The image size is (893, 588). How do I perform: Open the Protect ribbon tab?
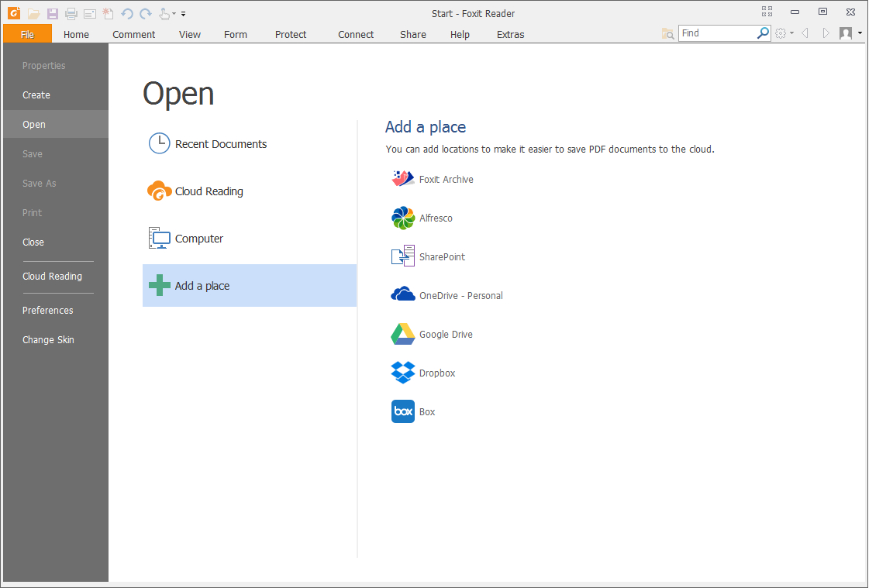(x=291, y=34)
